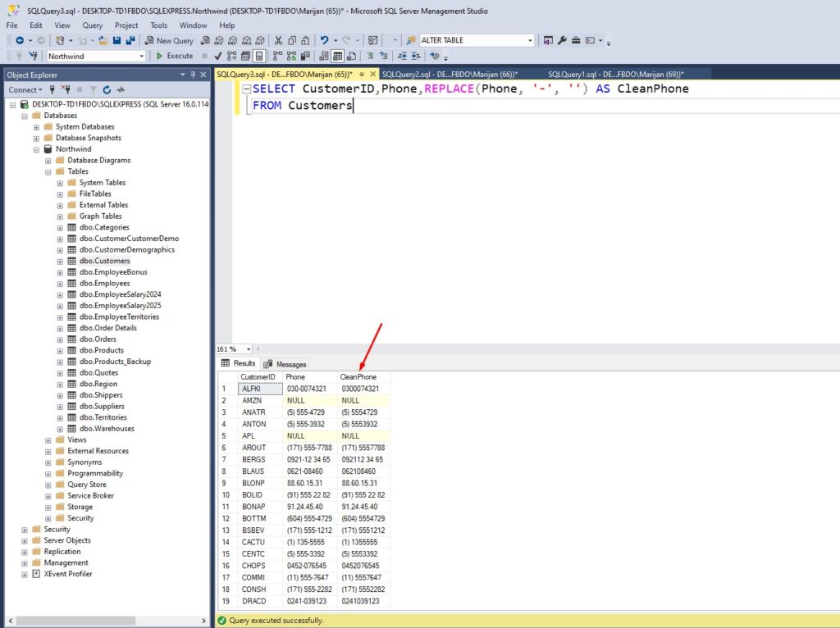The width and height of the screenshot is (840, 628).
Task: Toggle Include Actual Execution Plan icon
Action: tap(277, 56)
